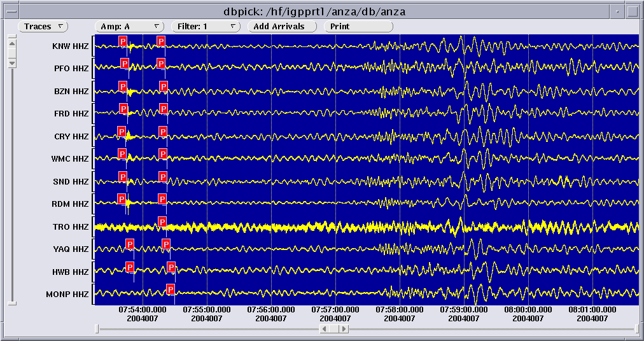644x341 pixels.
Task: Click the horizontal scrollbar left arrow
Action: pos(325,329)
